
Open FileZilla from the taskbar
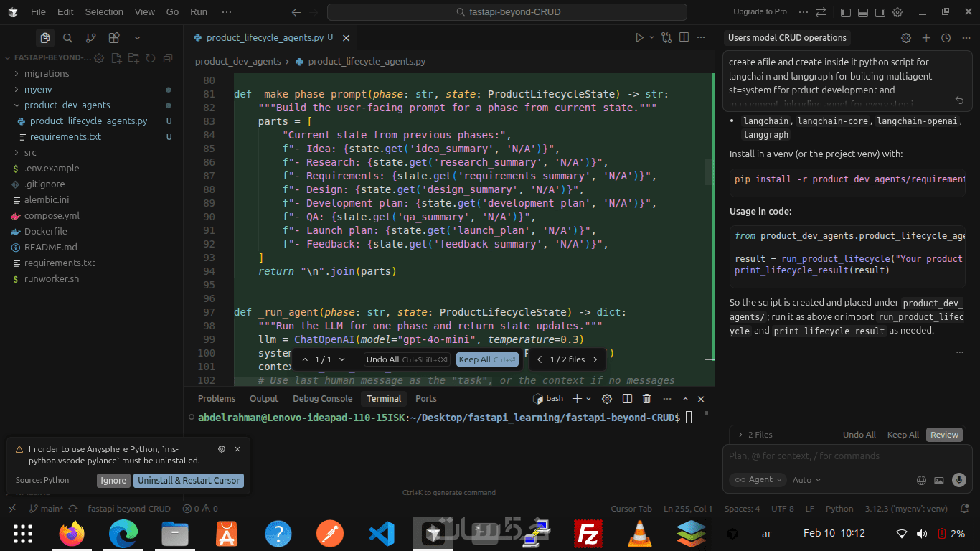click(588, 534)
